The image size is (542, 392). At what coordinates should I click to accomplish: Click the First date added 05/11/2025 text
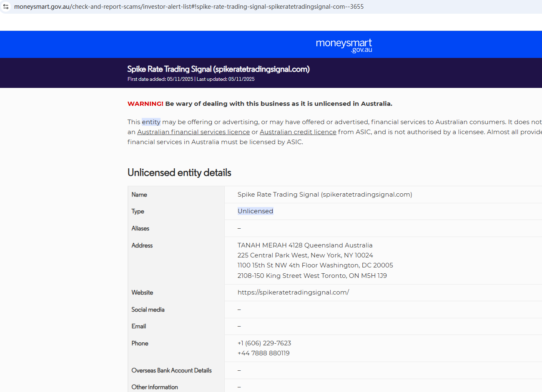[x=161, y=79]
